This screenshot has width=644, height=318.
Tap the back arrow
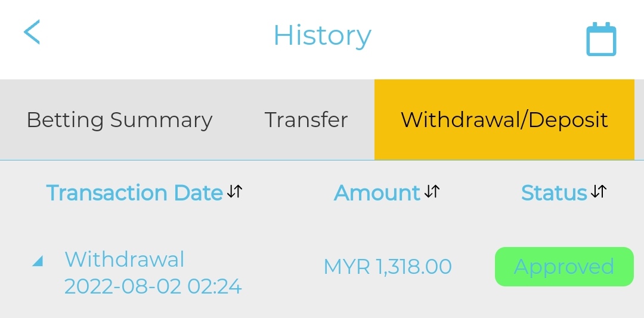(32, 32)
